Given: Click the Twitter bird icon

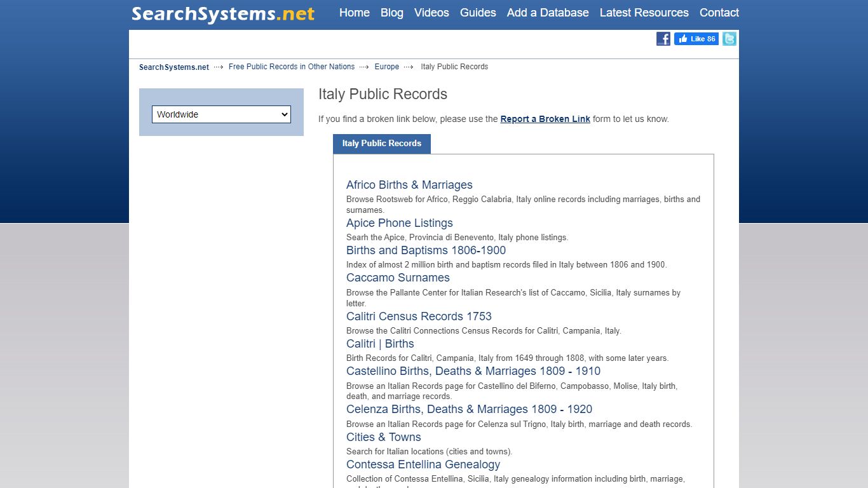Looking at the screenshot, I should point(729,39).
